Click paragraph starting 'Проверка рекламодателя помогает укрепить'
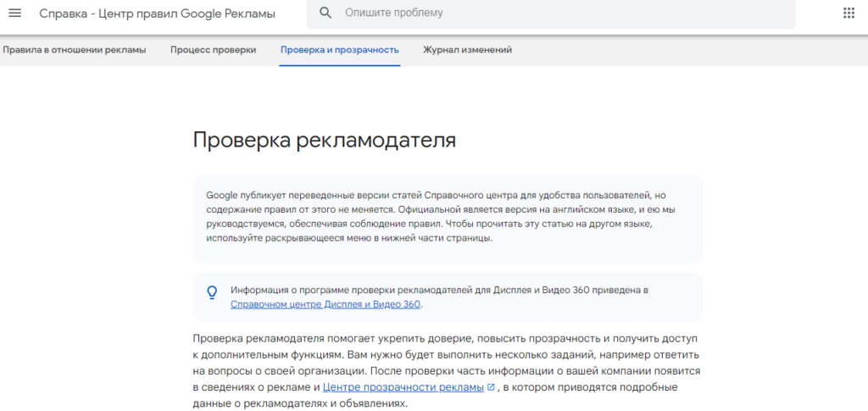Screen dimensions: 868x411 point(447,370)
